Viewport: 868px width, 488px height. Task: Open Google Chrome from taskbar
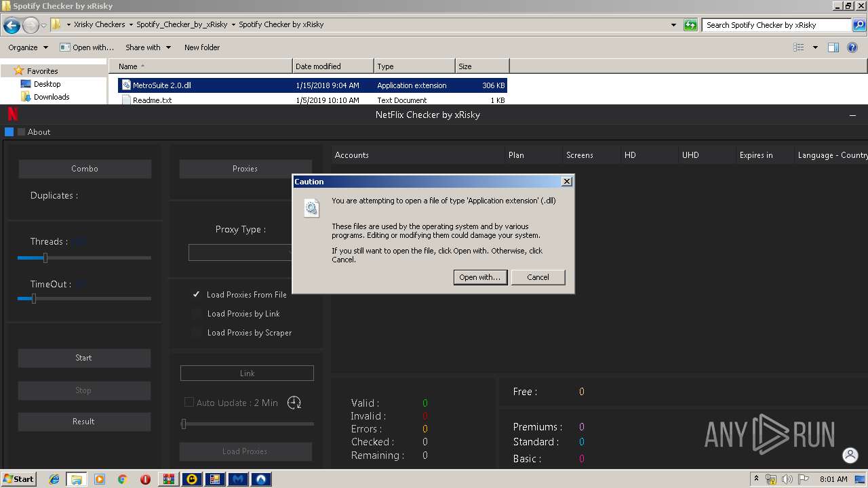pos(123,479)
